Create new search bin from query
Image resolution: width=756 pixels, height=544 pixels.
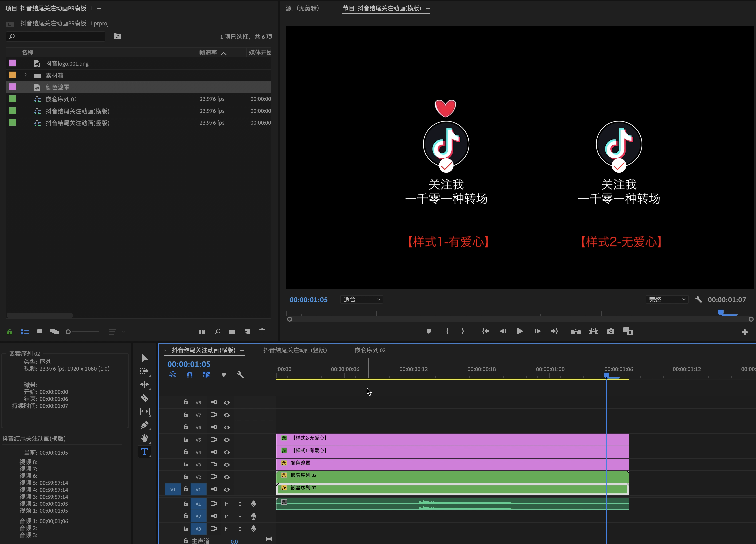point(118,36)
